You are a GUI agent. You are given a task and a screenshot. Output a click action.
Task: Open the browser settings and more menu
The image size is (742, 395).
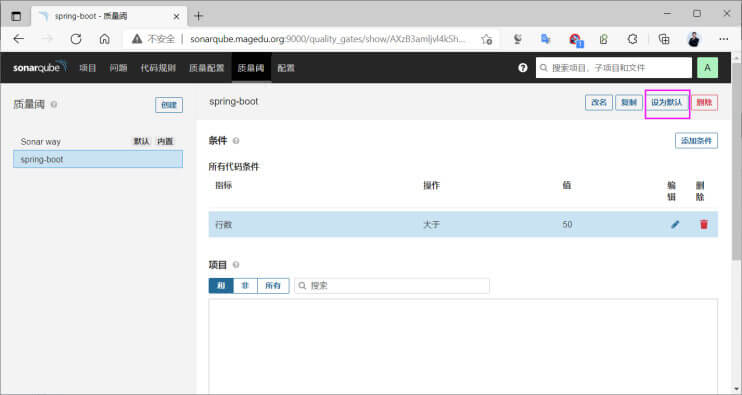[724, 39]
